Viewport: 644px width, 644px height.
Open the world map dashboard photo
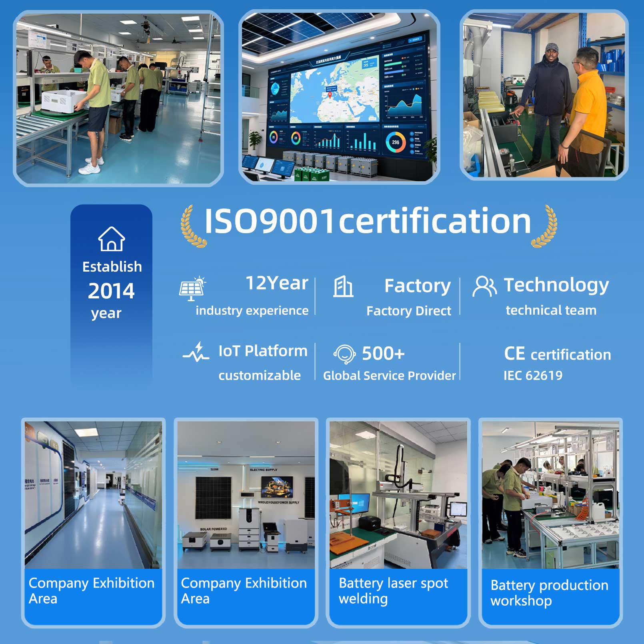click(339, 97)
